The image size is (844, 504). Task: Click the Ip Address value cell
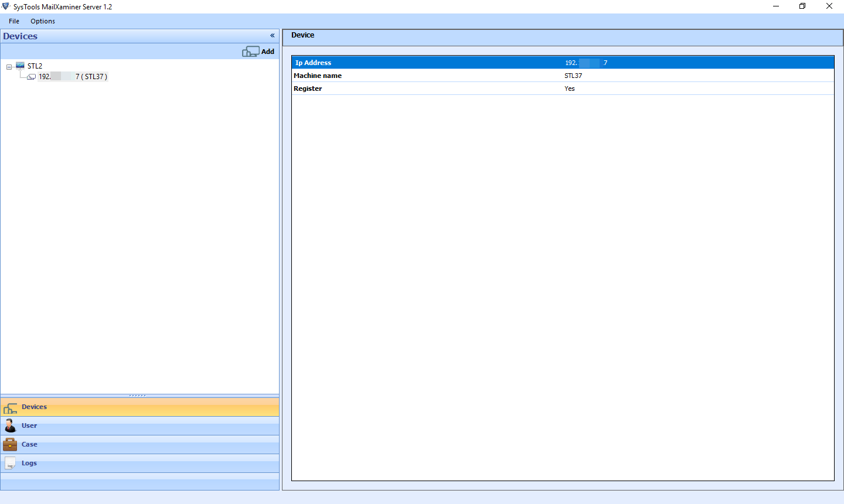[586, 63]
